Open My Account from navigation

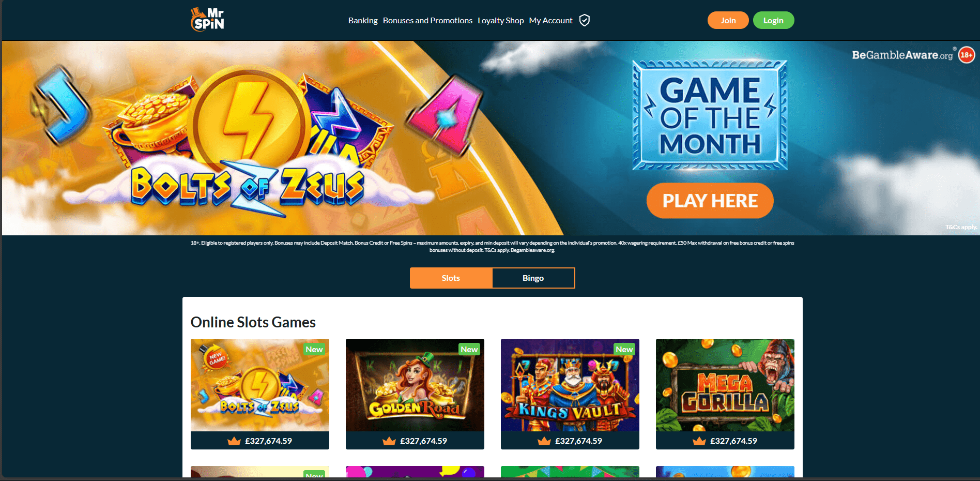[x=550, y=20]
